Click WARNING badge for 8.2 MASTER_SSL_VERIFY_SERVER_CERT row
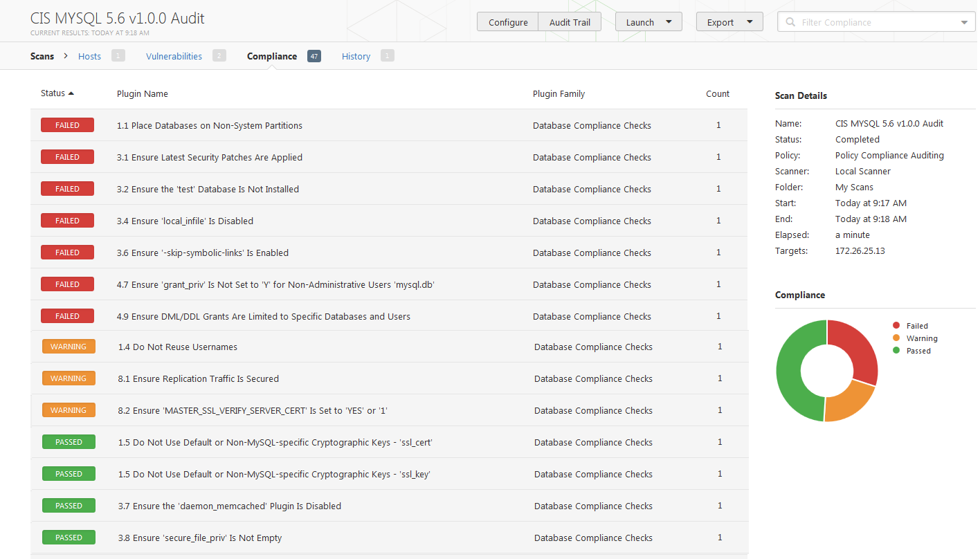The width and height of the screenshot is (980, 559). coord(69,410)
